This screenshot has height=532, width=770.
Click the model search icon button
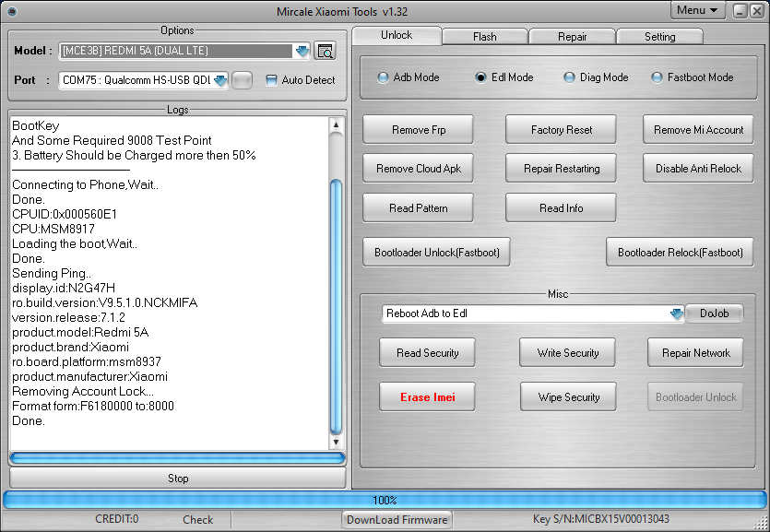click(x=325, y=51)
